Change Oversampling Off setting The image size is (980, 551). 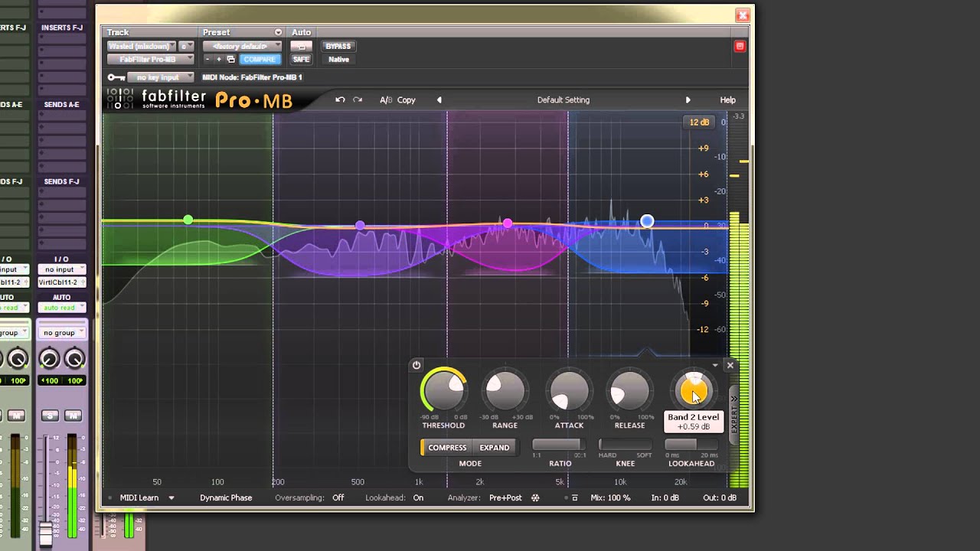coord(338,498)
